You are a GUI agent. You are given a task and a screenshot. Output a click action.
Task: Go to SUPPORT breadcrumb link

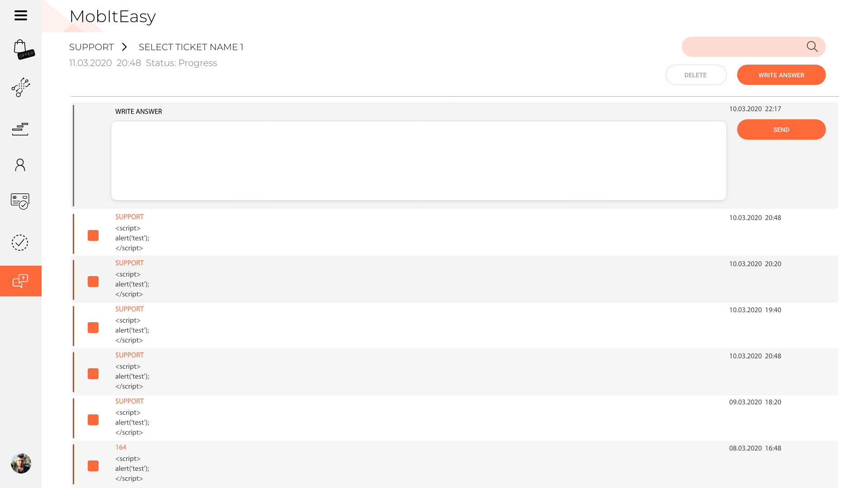(91, 47)
